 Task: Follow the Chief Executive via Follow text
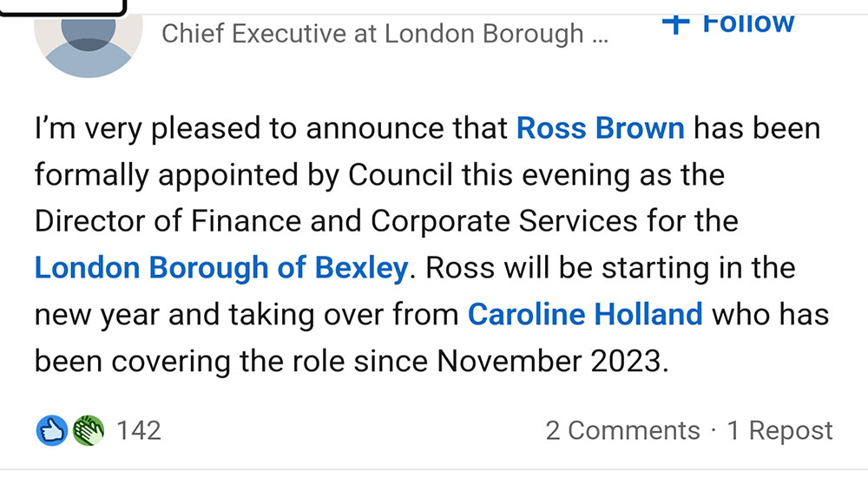click(x=747, y=23)
